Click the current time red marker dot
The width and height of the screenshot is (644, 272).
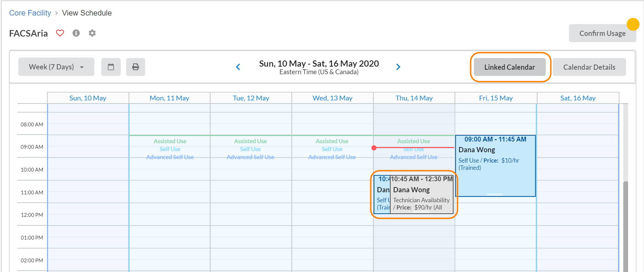pyautogui.click(x=374, y=148)
